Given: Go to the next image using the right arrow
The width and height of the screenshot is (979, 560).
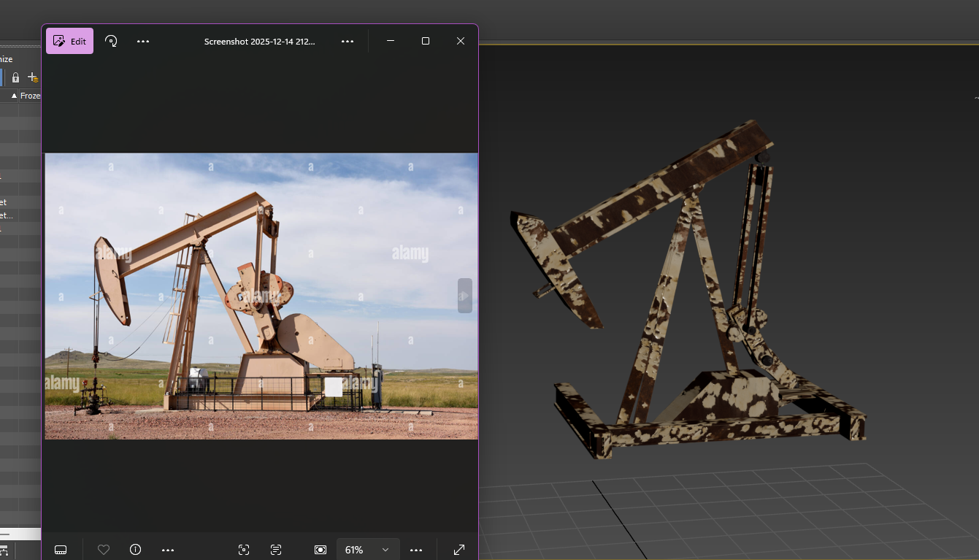Looking at the screenshot, I should 465,296.
